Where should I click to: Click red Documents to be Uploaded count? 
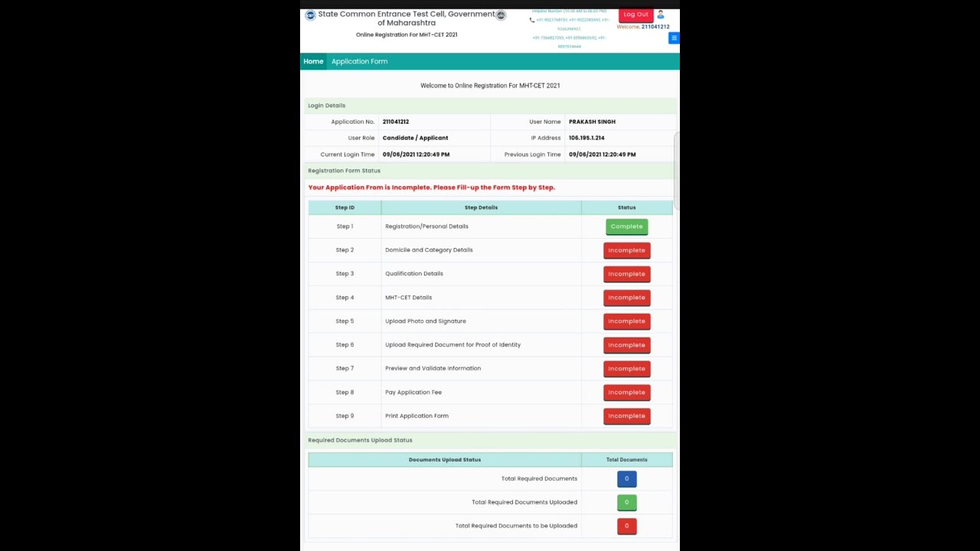point(627,527)
